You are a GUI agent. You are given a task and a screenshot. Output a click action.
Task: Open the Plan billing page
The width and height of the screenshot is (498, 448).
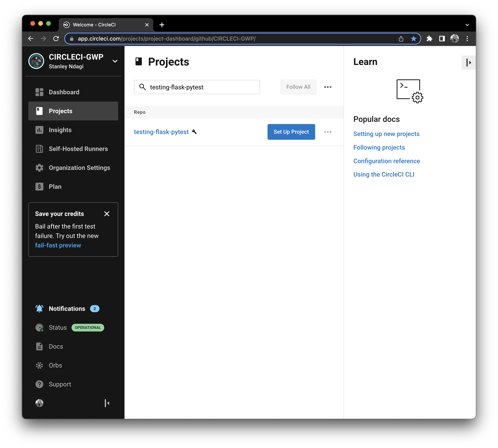55,187
